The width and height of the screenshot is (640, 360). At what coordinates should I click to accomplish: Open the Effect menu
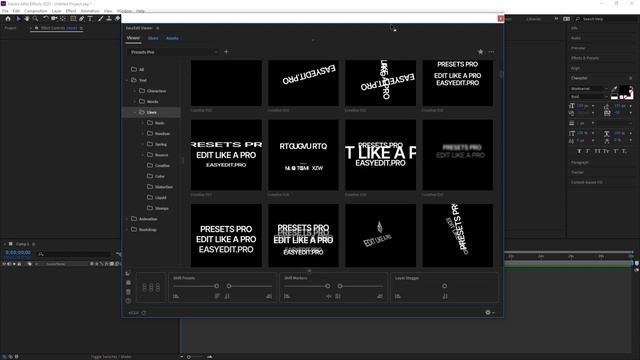pyautogui.click(x=71, y=11)
